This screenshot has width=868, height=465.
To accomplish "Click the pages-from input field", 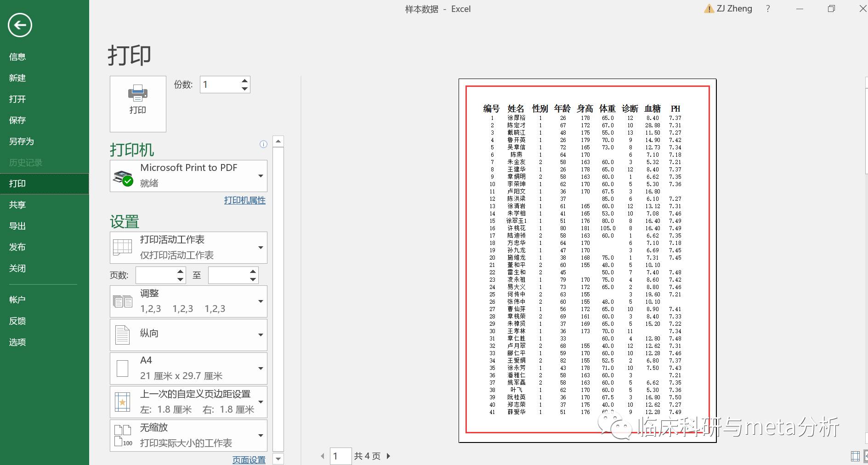I will point(156,275).
